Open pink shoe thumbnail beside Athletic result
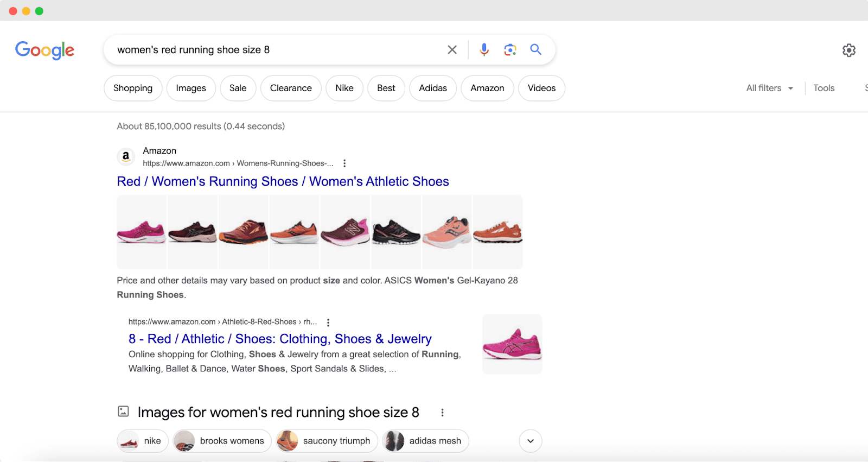This screenshot has width=868, height=462. click(x=512, y=344)
